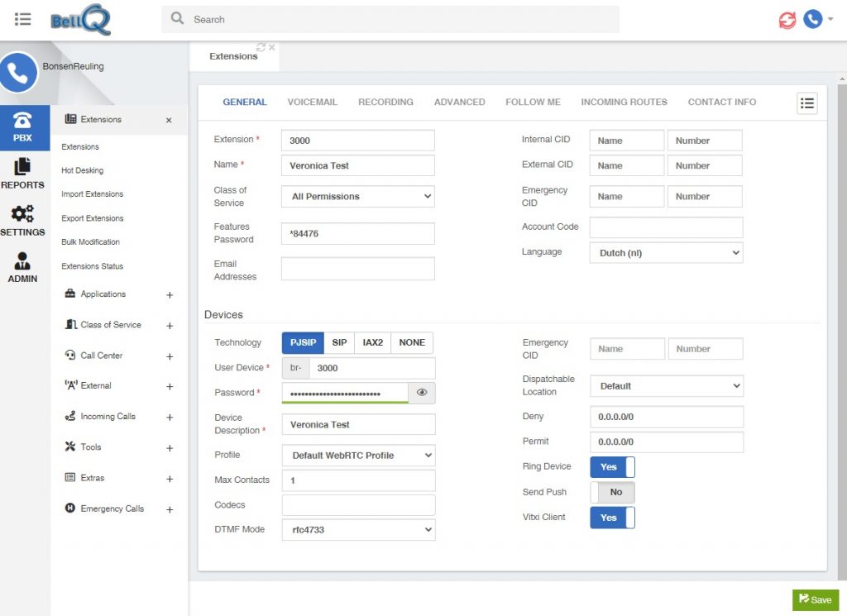Click the Codecs input field
Viewport: 847px width, 616px height.
pyautogui.click(x=359, y=505)
